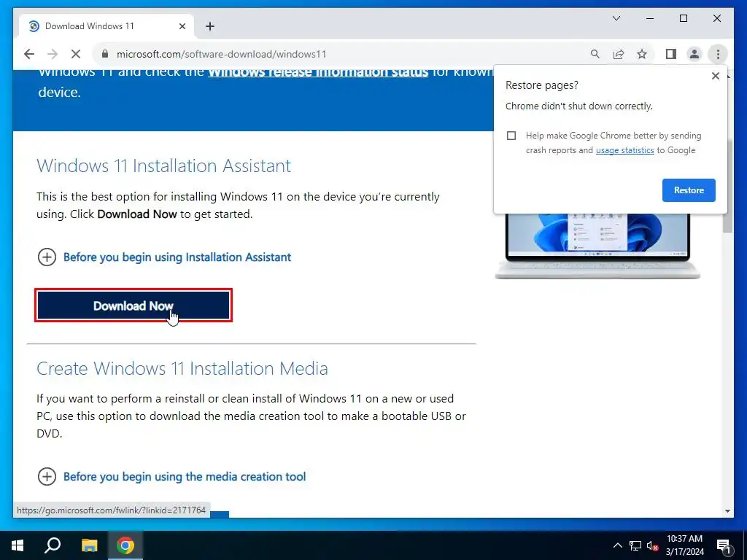
Task: Share this page icon
Action: pyautogui.click(x=619, y=54)
